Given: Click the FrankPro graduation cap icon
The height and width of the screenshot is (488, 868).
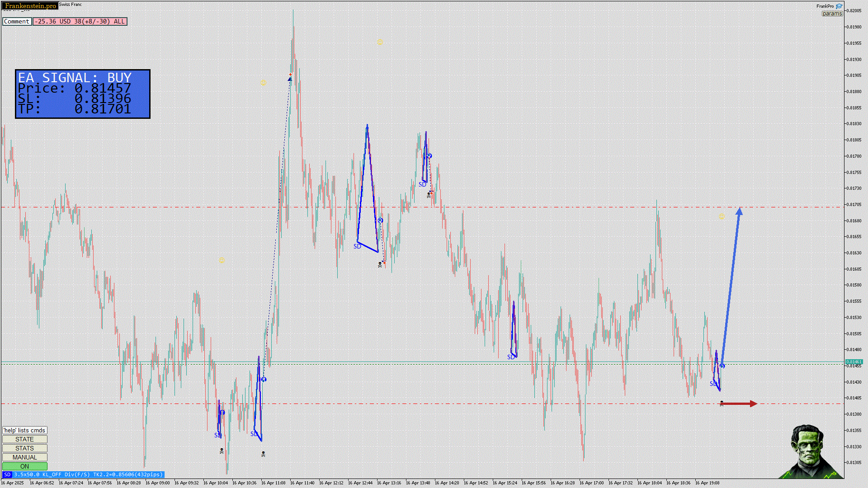Looking at the screenshot, I should [839, 6].
